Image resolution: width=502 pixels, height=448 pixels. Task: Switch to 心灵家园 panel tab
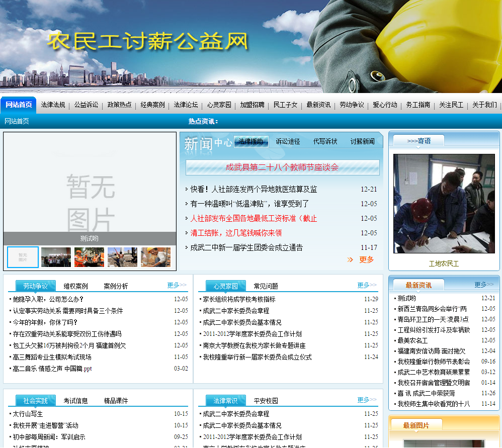pyautogui.click(x=226, y=286)
